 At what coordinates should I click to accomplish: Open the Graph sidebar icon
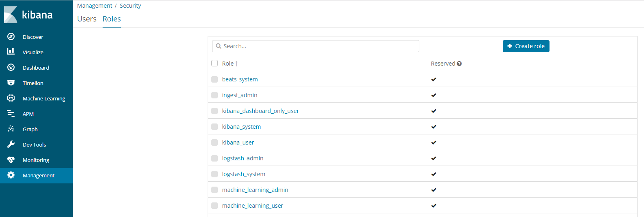pos(11,129)
